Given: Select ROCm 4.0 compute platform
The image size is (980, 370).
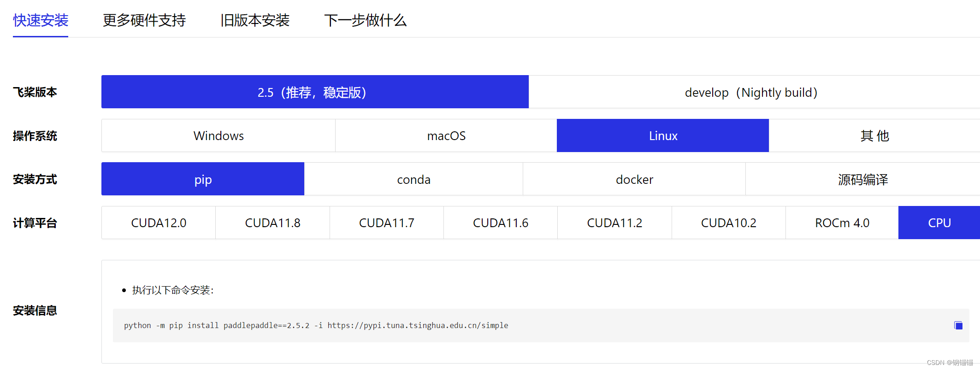Looking at the screenshot, I should click(x=842, y=223).
